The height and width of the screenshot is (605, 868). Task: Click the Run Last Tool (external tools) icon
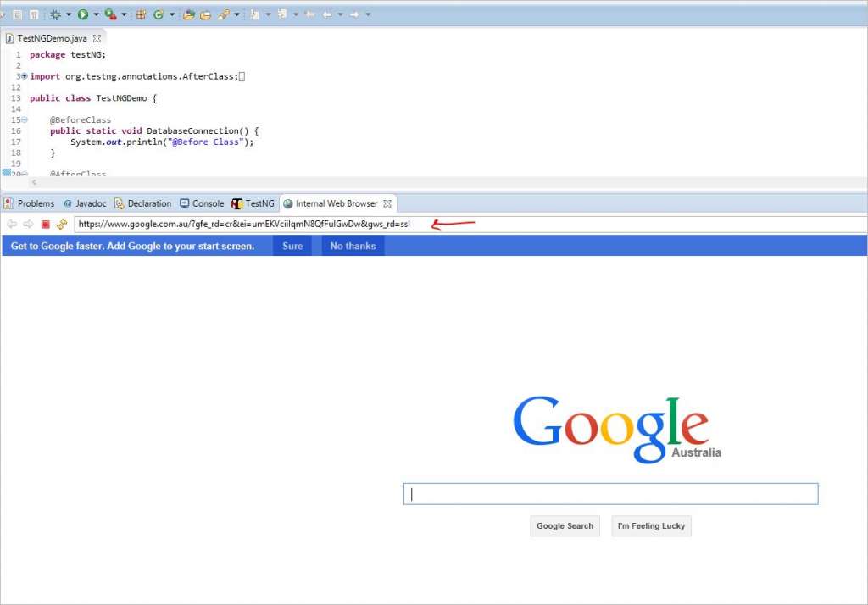point(111,14)
